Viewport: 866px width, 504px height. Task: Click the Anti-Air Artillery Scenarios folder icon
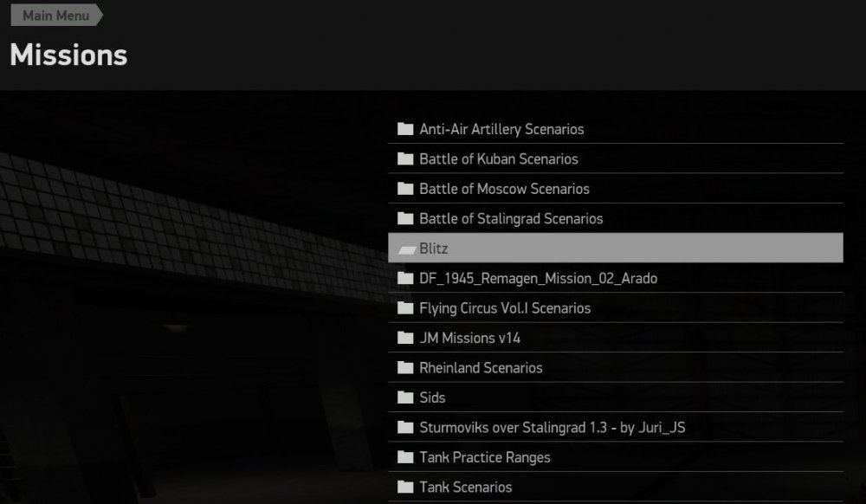coord(405,129)
